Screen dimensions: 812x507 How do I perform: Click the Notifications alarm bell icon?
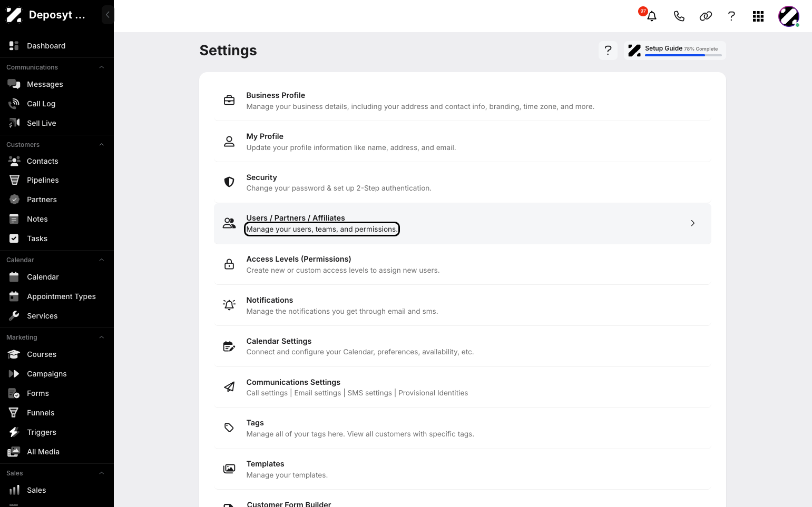coord(229,305)
